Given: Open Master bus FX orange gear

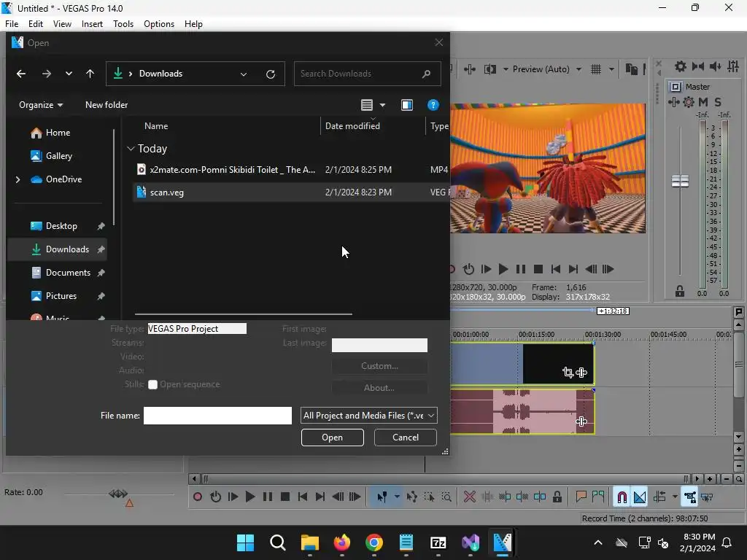Looking at the screenshot, I should click(x=689, y=102).
